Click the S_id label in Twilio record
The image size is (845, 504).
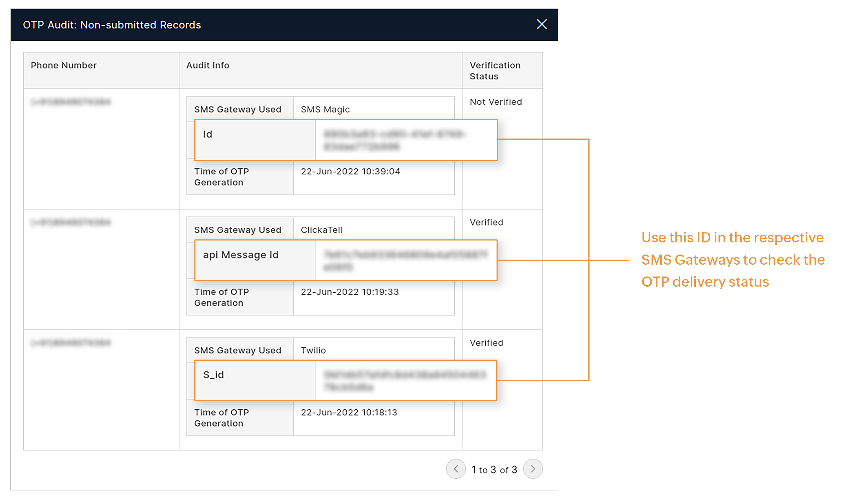click(214, 374)
